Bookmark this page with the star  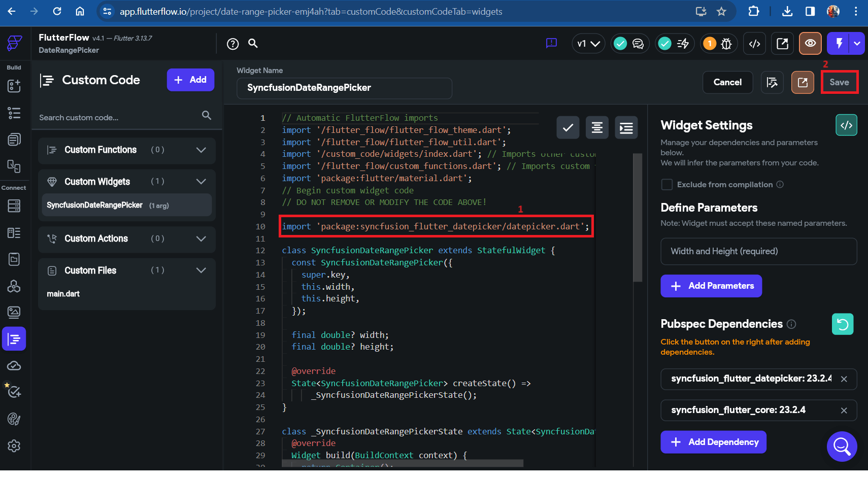click(x=721, y=11)
